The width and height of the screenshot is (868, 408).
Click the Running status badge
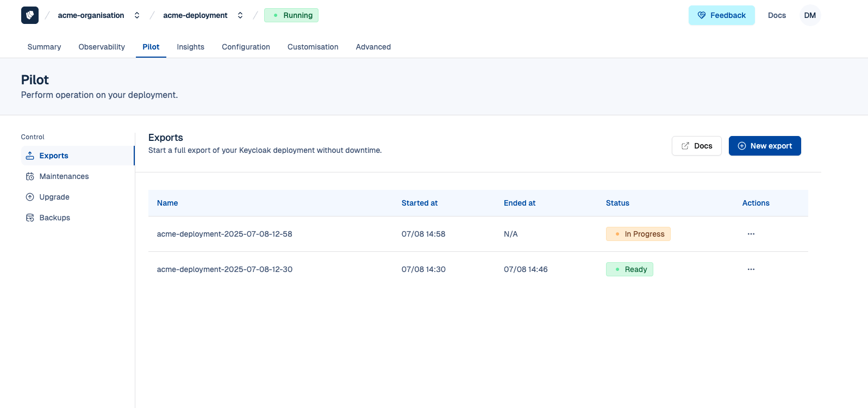pyautogui.click(x=291, y=15)
